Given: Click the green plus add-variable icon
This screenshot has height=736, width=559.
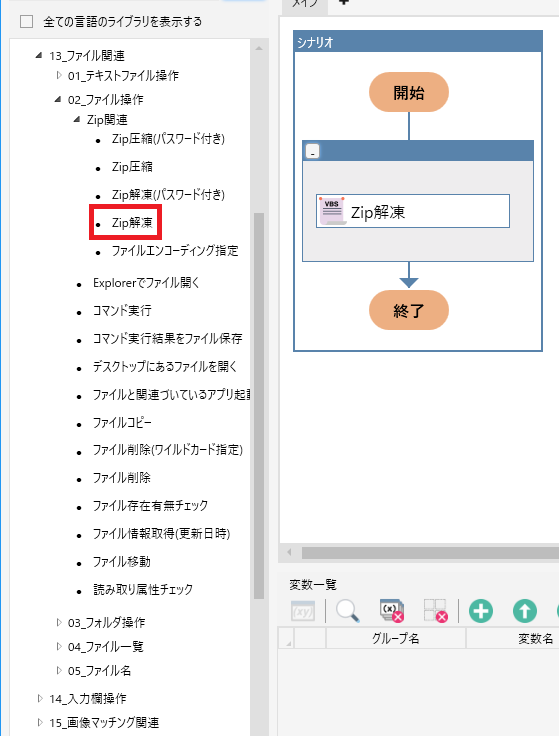Looking at the screenshot, I should click(x=481, y=611).
